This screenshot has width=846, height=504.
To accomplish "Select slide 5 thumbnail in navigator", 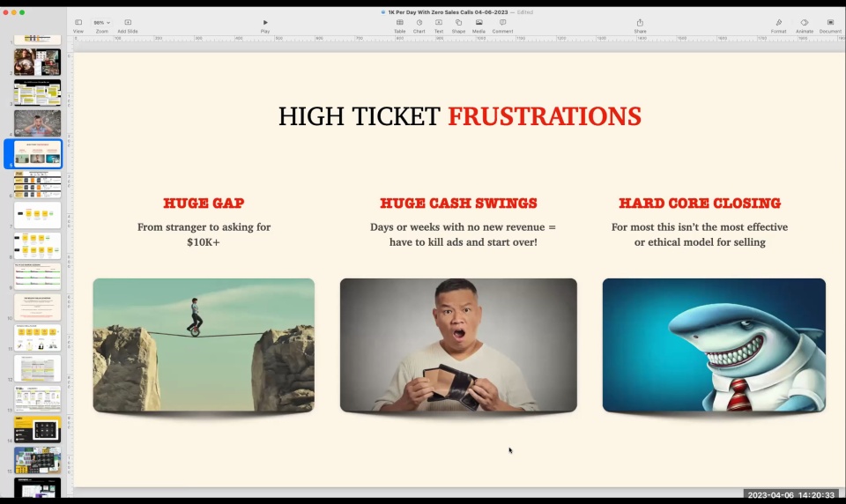I will (37, 154).
